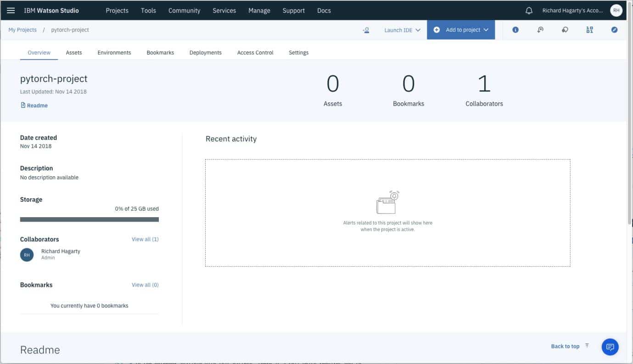This screenshot has height=364, width=633.
Task: Click the Readme link under project name
Action: (x=34, y=106)
